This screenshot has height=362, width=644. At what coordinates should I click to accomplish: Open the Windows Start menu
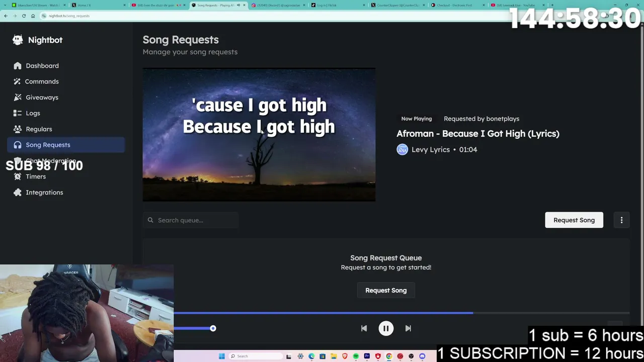(x=221, y=356)
